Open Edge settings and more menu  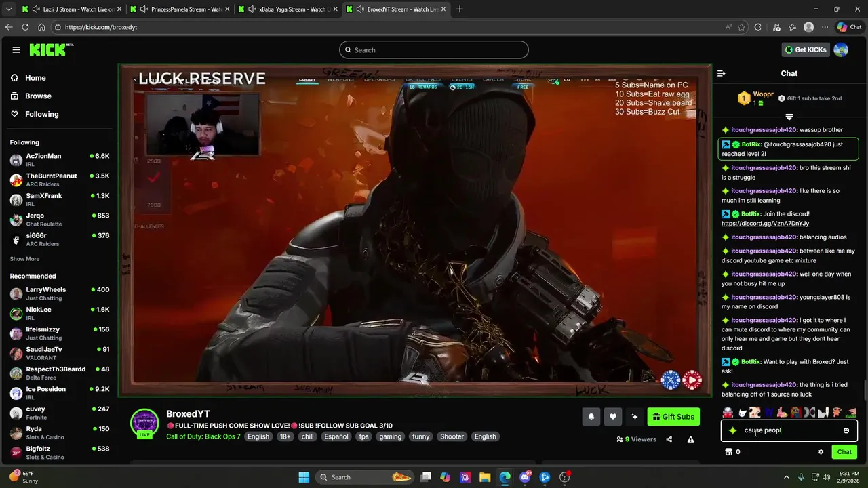[825, 27]
